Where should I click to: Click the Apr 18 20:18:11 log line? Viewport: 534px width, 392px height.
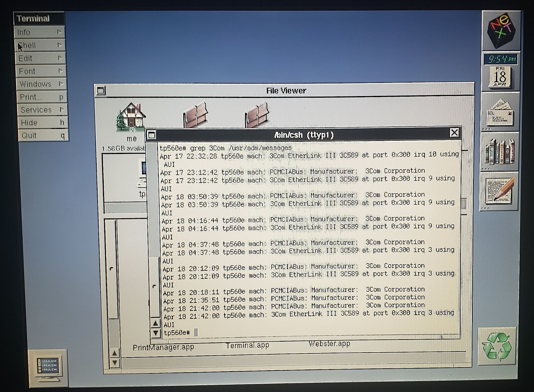294,291
